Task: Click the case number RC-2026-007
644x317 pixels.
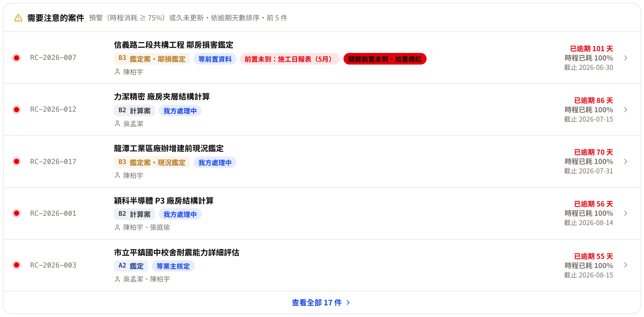Action: click(53, 58)
